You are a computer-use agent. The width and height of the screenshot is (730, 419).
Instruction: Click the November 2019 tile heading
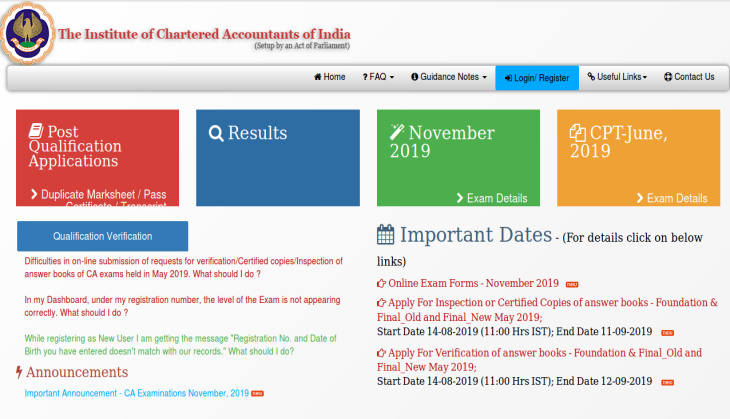(442, 142)
